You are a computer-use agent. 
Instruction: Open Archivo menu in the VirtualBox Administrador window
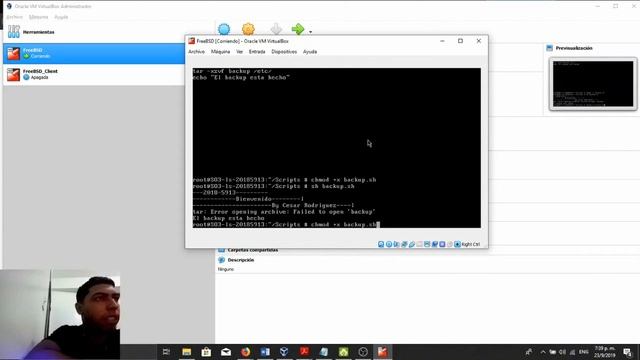tap(15, 17)
